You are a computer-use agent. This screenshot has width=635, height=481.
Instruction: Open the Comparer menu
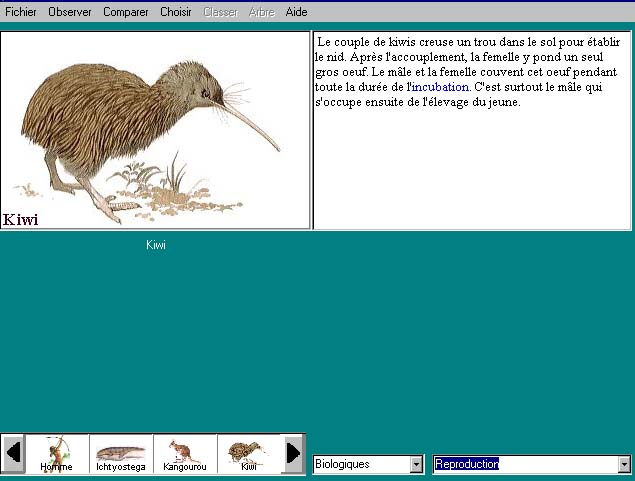pos(126,12)
